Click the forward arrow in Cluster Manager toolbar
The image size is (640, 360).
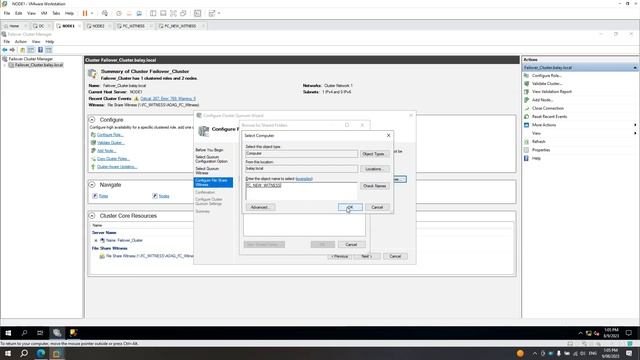point(12,50)
